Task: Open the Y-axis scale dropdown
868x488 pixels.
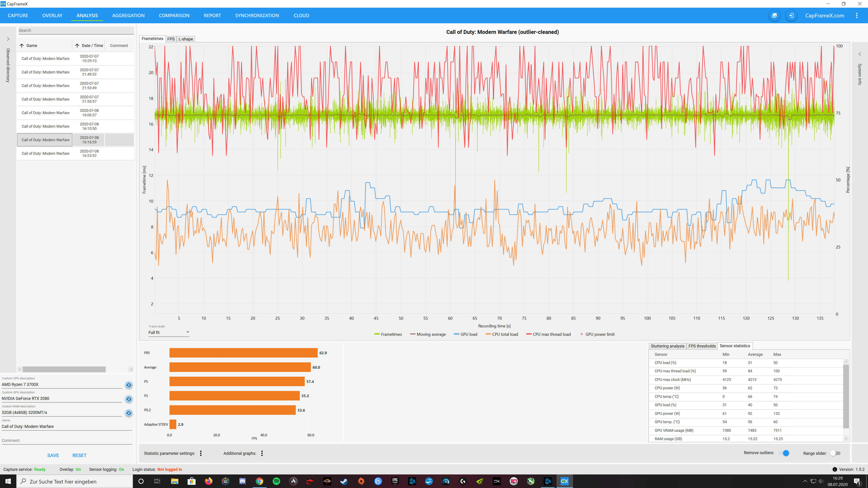Action: (168, 332)
